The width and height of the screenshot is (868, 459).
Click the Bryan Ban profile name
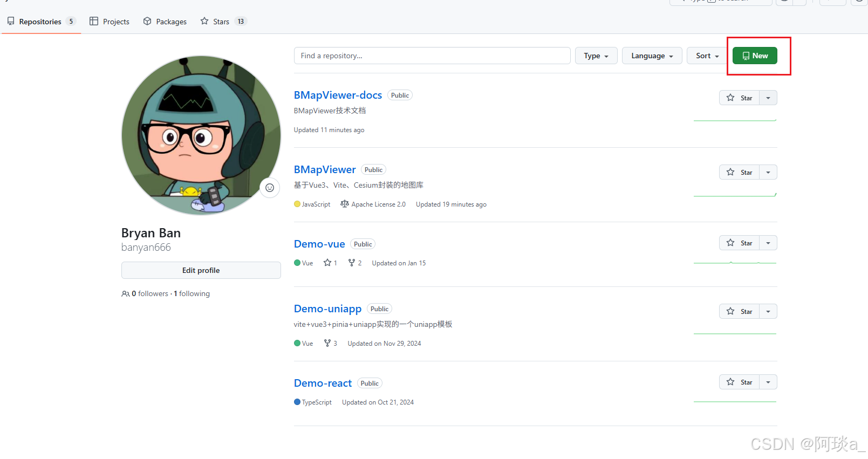tap(151, 233)
